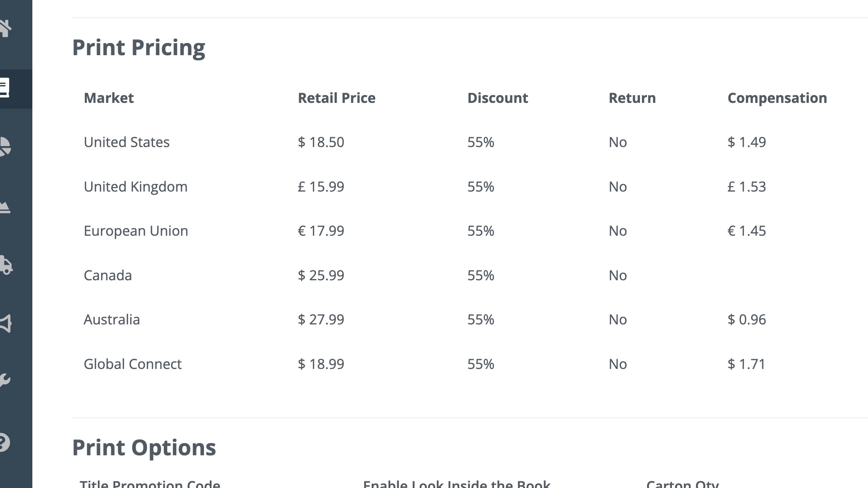Click the question mark help icon
The image size is (868, 488).
[5, 442]
